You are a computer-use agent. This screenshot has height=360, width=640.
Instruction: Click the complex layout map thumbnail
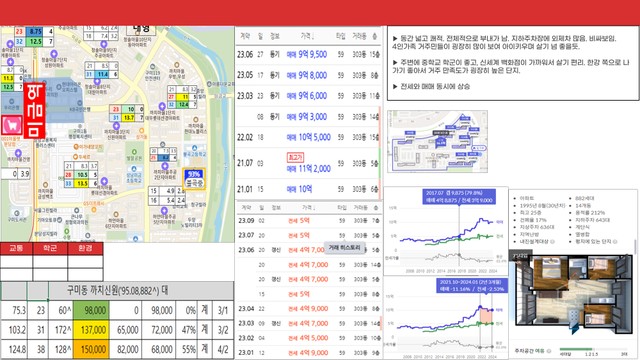(x=437, y=141)
